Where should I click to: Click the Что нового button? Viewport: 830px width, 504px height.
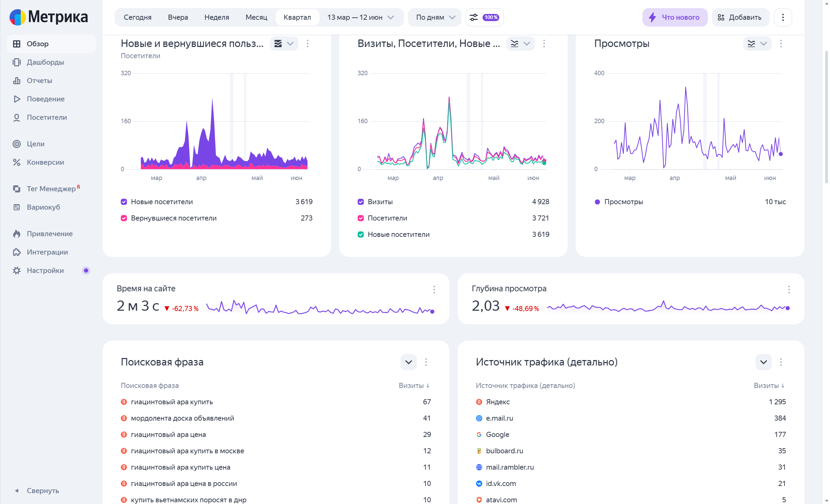(674, 17)
